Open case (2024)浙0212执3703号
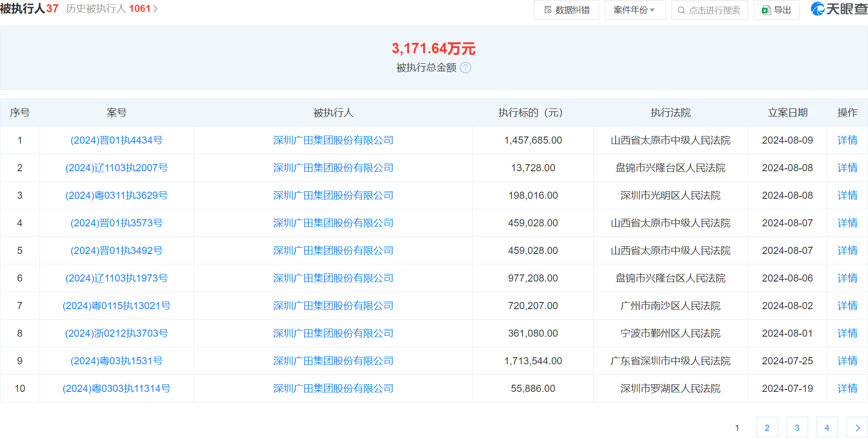Image resolution: width=868 pixels, height=438 pixels. (117, 333)
